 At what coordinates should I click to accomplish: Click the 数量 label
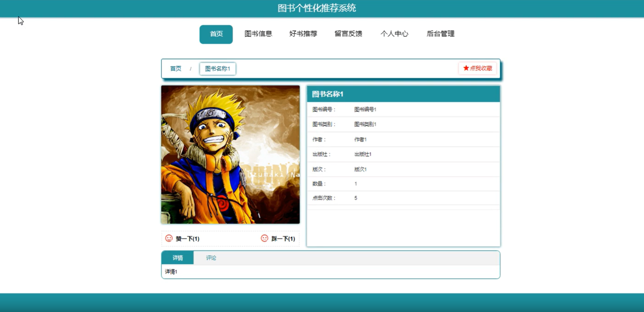click(x=319, y=184)
